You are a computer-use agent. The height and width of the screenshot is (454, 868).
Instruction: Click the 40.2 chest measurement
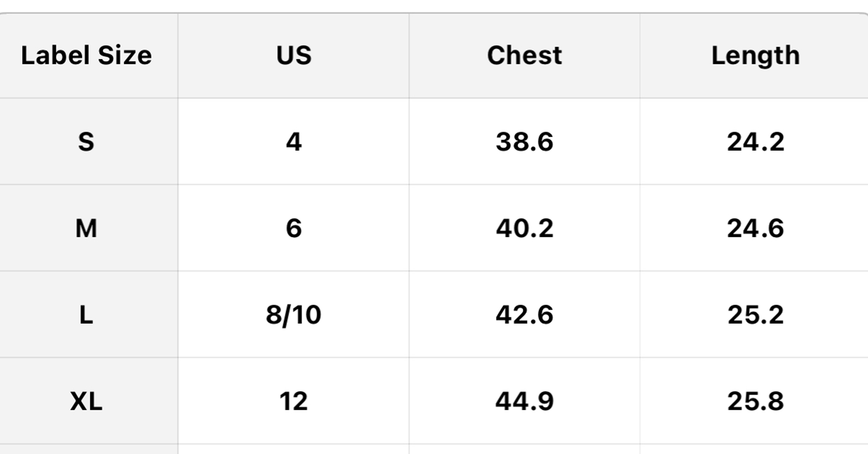pyautogui.click(x=524, y=228)
